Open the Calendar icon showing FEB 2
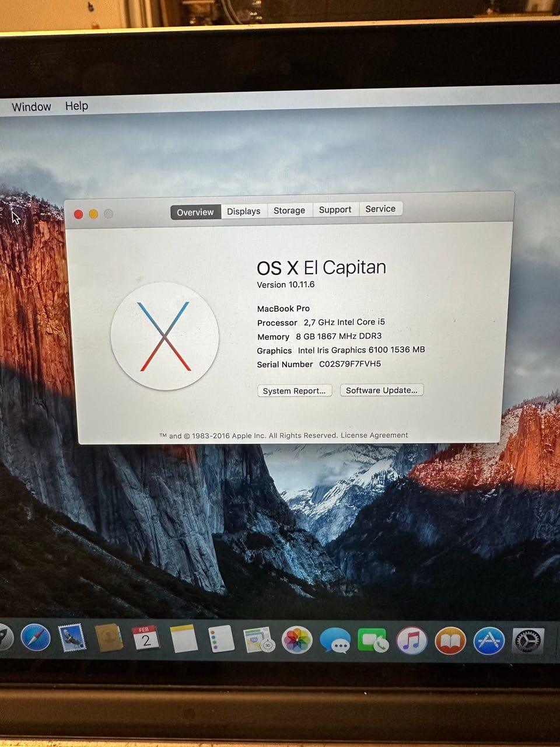560x747 pixels. click(146, 638)
